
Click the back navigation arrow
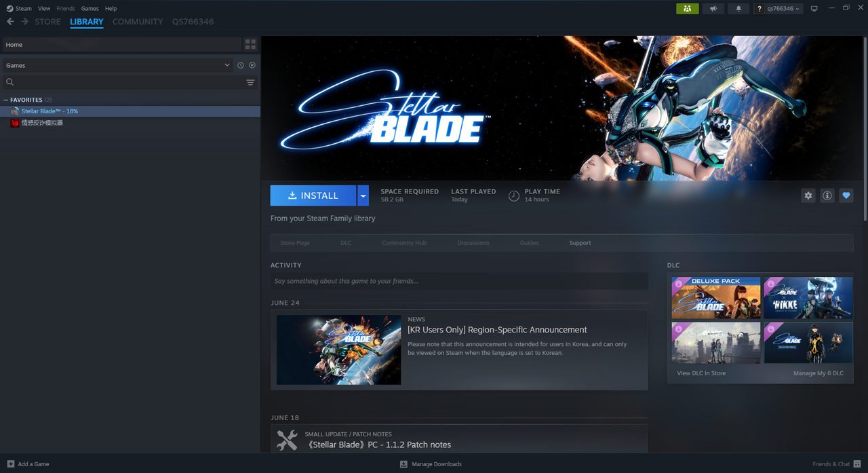10,22
